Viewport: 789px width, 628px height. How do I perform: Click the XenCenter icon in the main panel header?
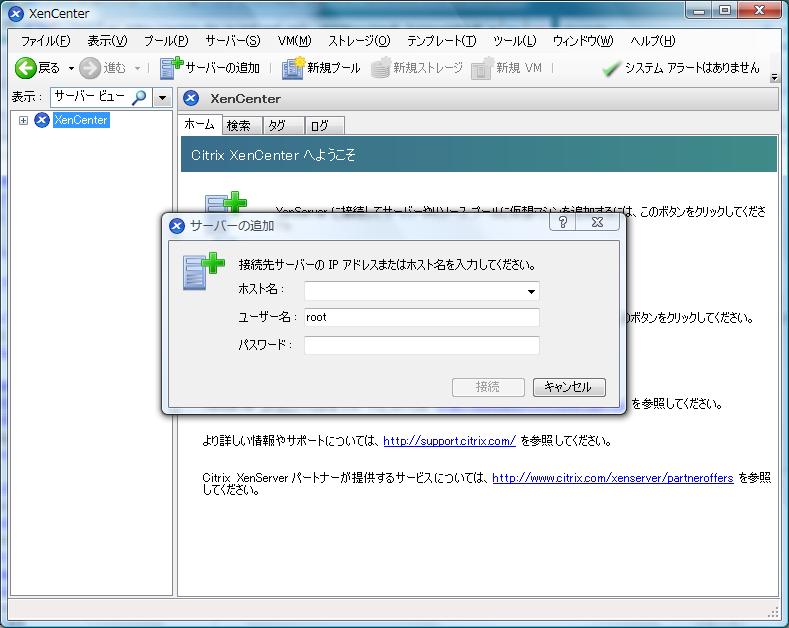(191, 98)
